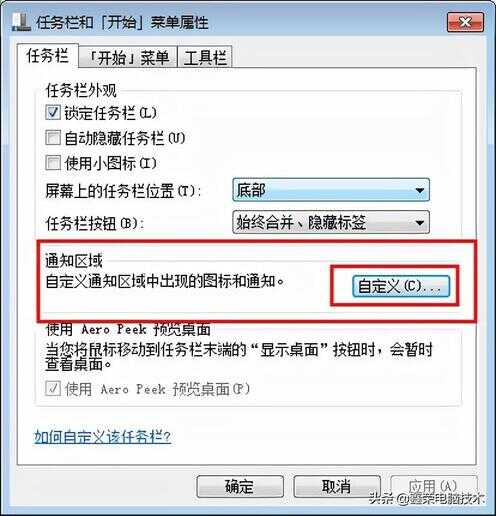
Task: Enable 自动隐藏任务栏 checkbox
Action: pos(53,137)
